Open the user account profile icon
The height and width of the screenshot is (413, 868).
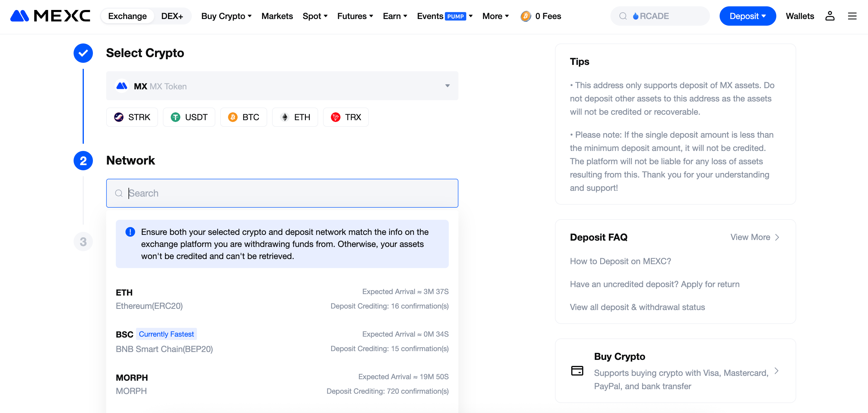click(830, 16)
